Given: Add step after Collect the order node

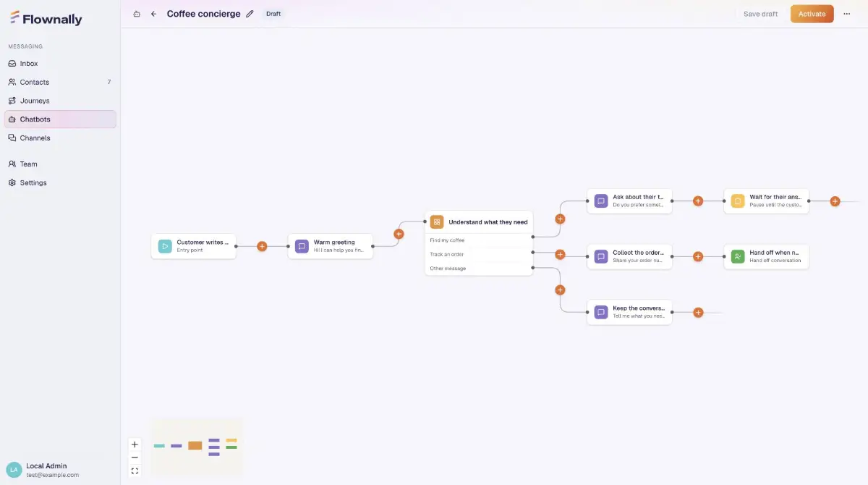Looking at the screenshot, I should (x=698, y=256).
